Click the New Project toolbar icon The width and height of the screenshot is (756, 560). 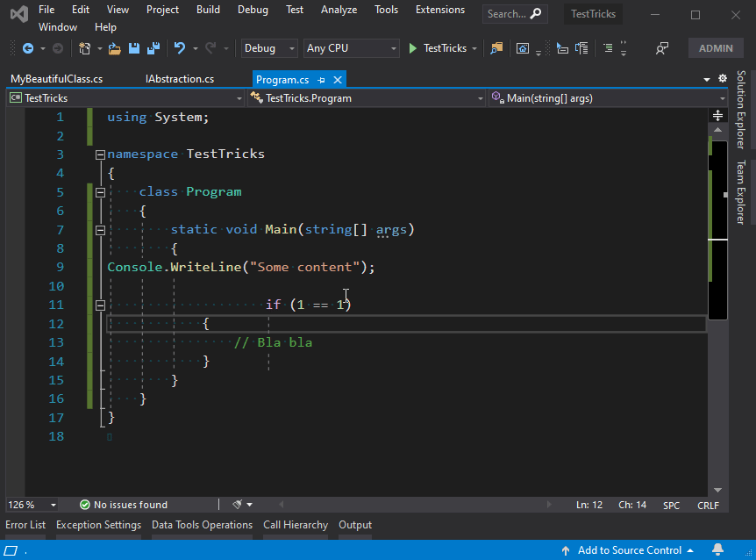coord(85,48)
